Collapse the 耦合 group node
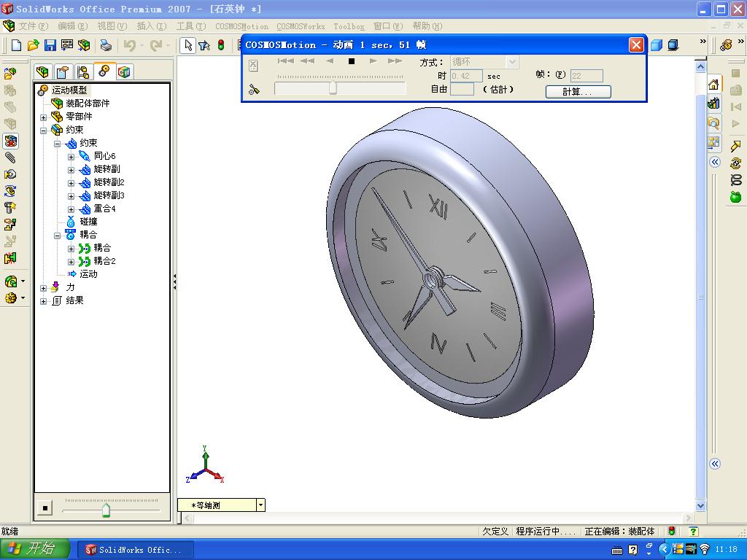 pos(57,236)
